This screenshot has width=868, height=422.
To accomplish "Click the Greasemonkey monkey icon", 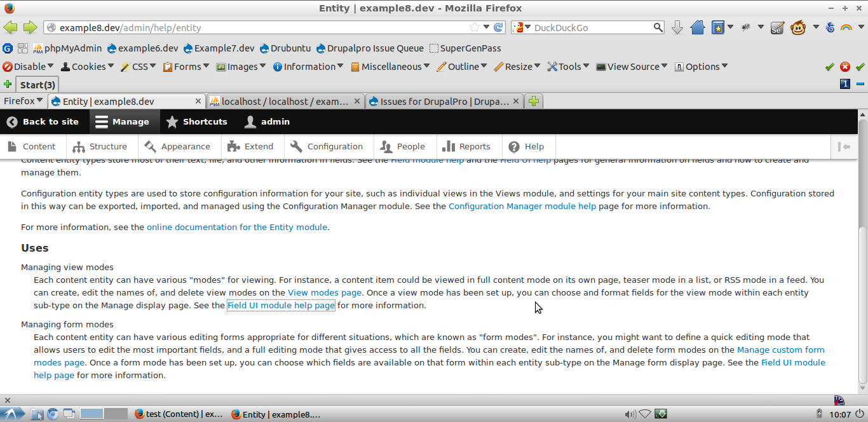I will [x=798, y=27].
